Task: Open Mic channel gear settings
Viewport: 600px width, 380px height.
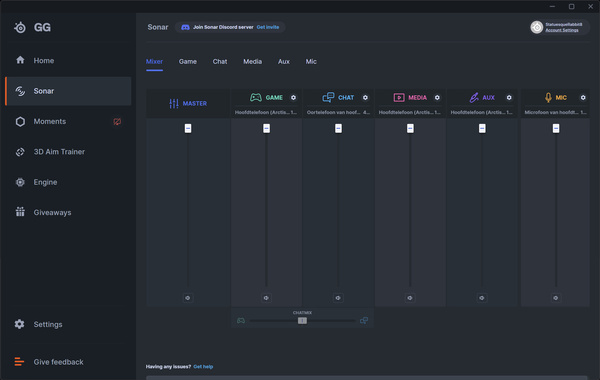Action: [x=583, y=98]
